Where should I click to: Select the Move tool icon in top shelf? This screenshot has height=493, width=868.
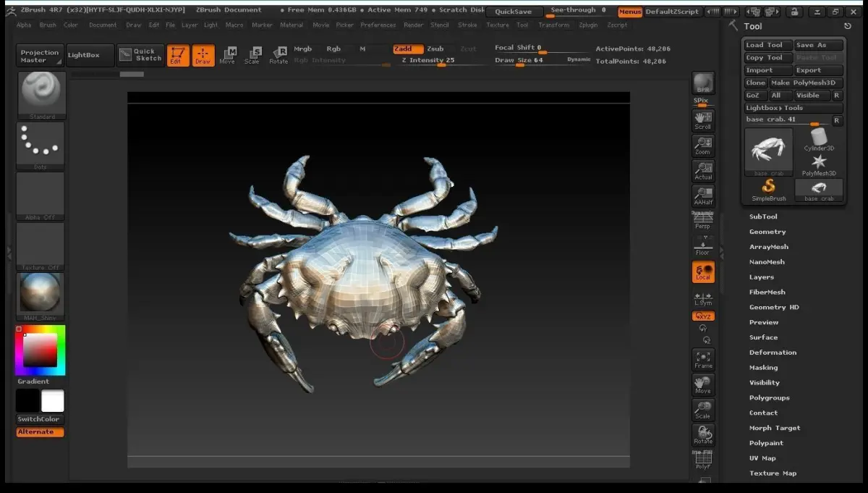(228, 55)
